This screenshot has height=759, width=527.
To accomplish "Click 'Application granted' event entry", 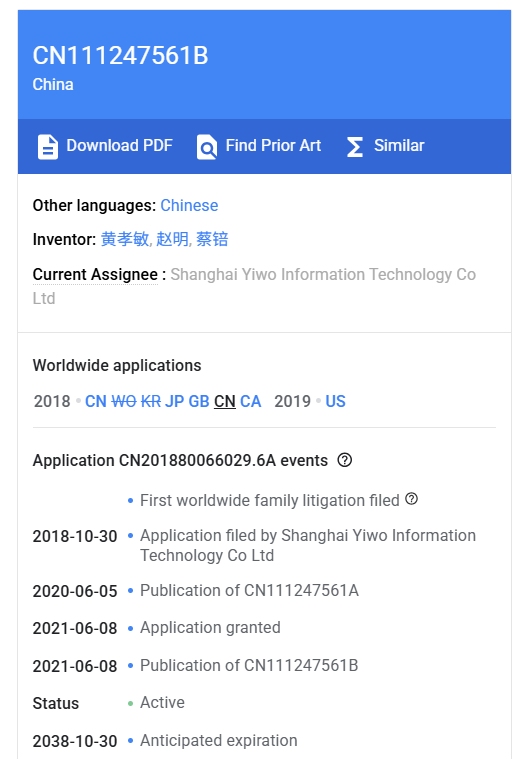I will click(210, 627).
